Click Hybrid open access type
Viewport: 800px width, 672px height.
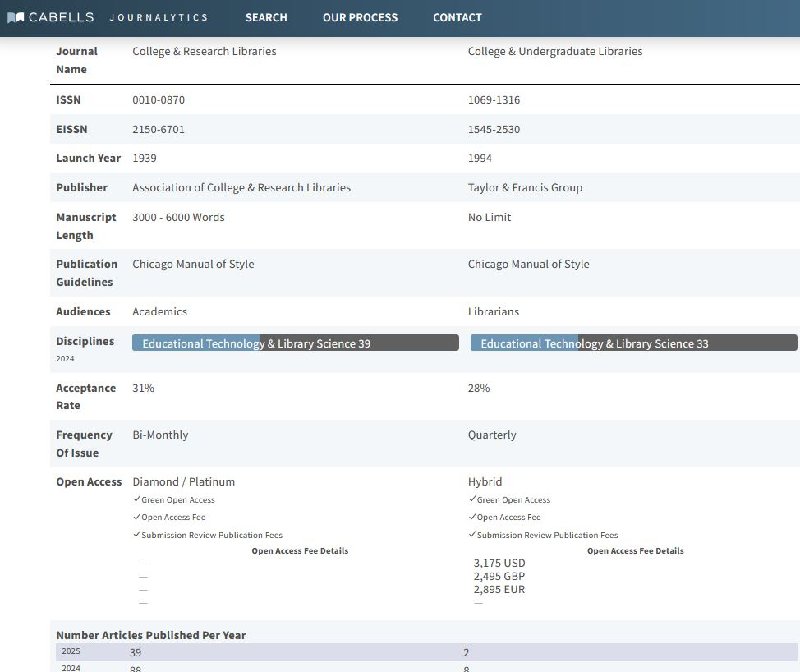(x=485, y=481)
